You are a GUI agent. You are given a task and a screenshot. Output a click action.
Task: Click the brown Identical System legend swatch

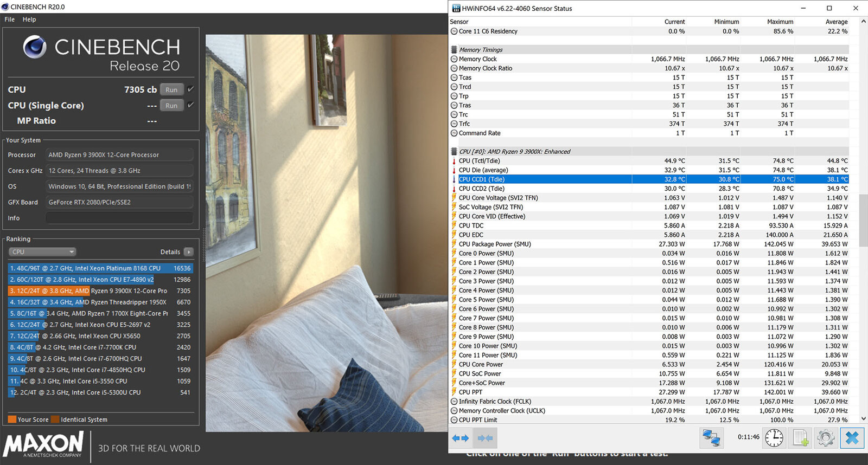click(x=54, y=419)
